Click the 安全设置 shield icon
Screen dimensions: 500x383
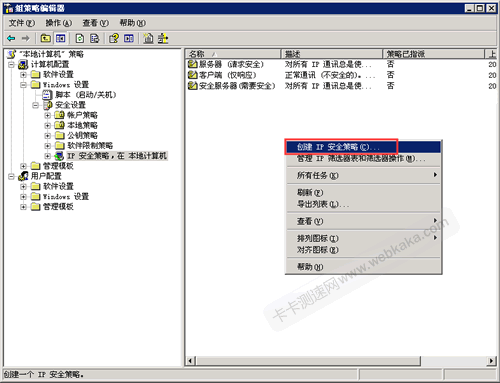click(x=48, y=105)
